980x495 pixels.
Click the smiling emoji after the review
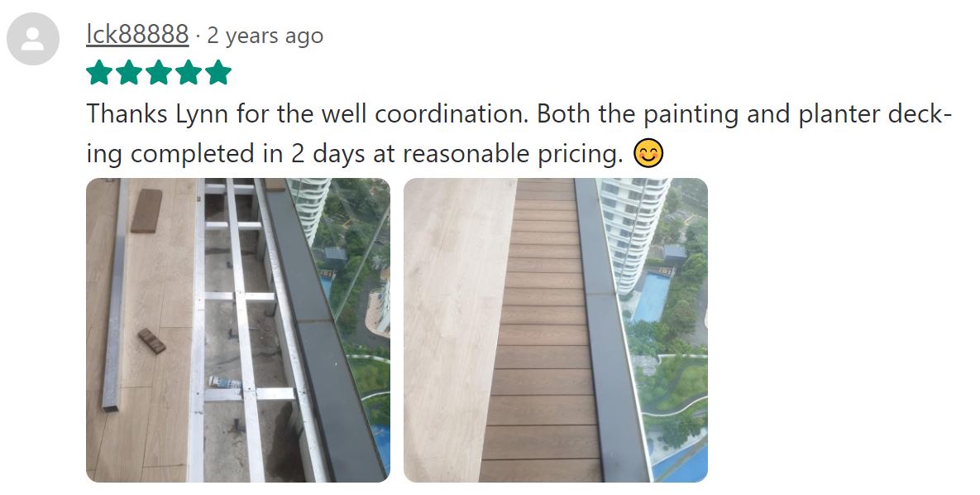[x=648, y=153]
